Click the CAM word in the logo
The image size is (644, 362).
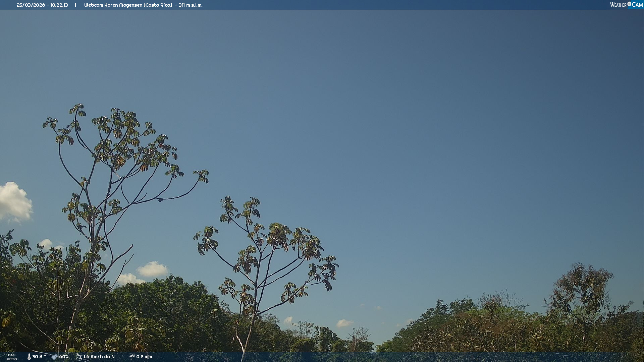(637, 5)
